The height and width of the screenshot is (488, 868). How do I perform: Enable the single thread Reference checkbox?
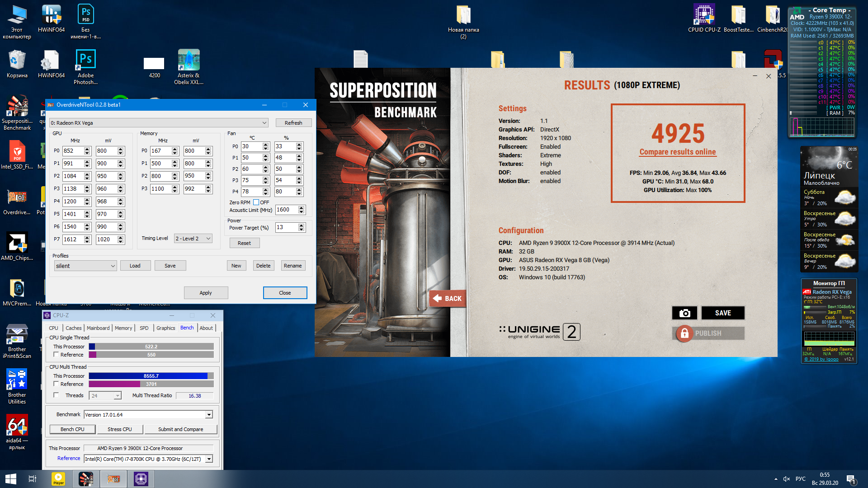pos(56,355)
